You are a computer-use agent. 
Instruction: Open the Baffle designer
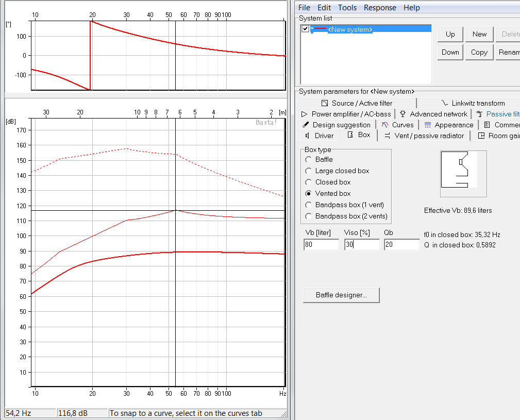tap(341, 295)
